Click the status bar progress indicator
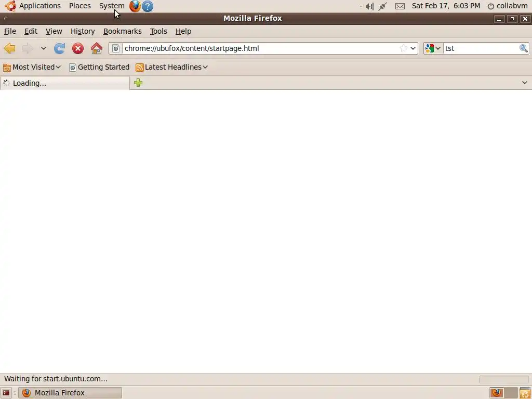 coord(504,379)
